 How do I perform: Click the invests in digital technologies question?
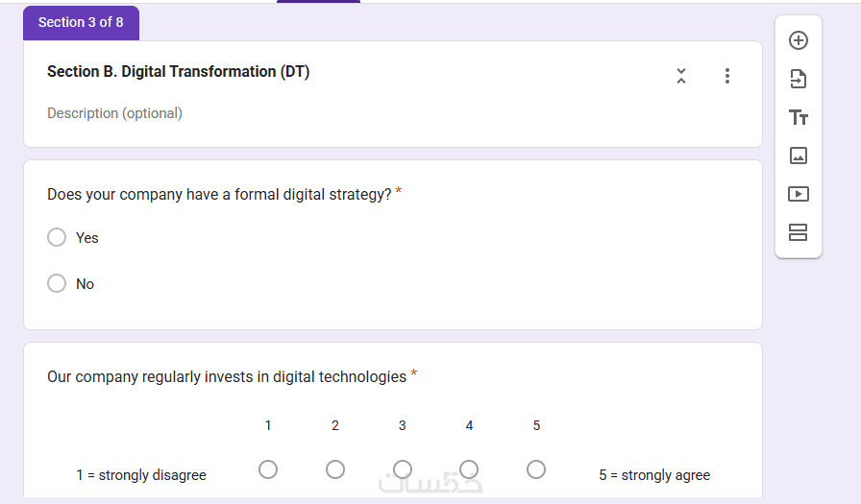(x=227, y=376)
